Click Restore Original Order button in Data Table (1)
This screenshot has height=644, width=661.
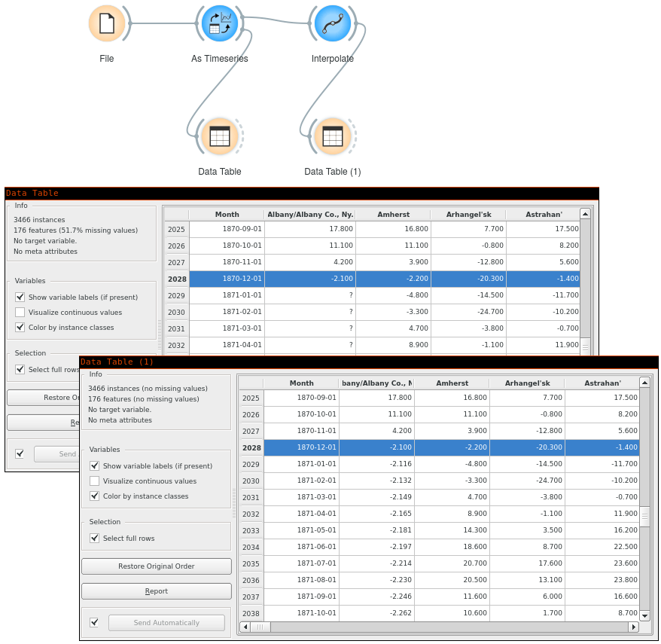pyautogui.click(x=156, y=566)
